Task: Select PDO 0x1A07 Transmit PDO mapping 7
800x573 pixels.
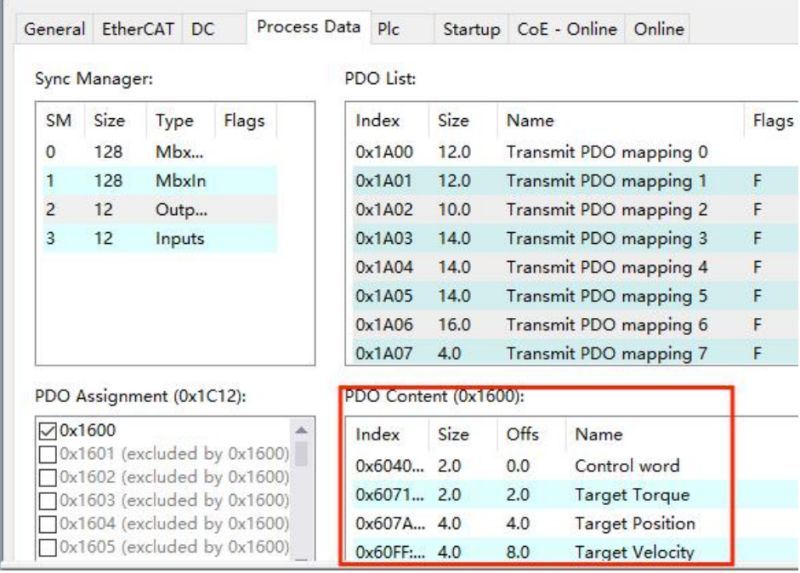Action: pyautogui.click(x=574, y=353)
